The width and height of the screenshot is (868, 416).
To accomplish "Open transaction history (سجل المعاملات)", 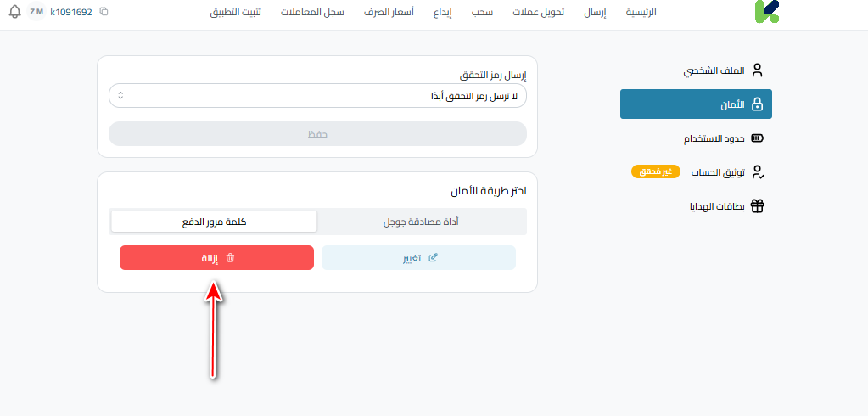I will [x=312, y=13].
